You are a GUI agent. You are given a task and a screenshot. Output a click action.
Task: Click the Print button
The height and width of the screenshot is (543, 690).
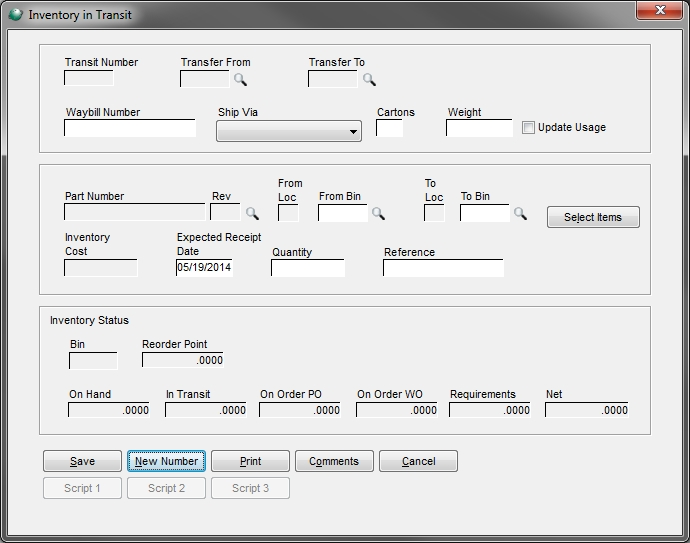250,461
